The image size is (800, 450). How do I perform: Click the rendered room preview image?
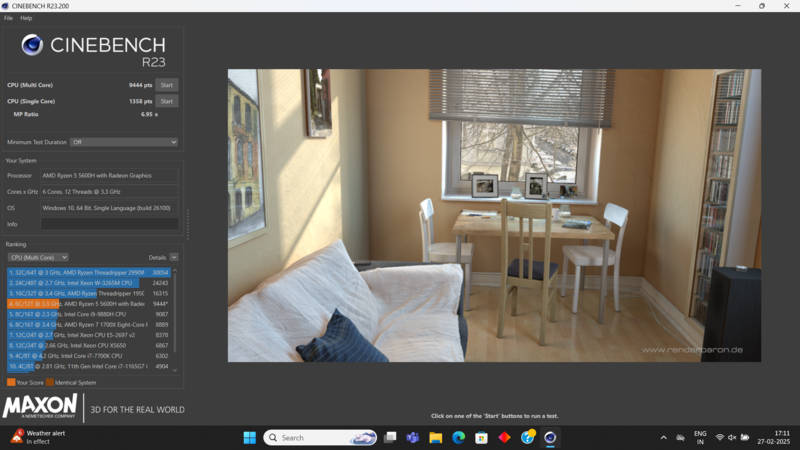[x=494, y=215]
